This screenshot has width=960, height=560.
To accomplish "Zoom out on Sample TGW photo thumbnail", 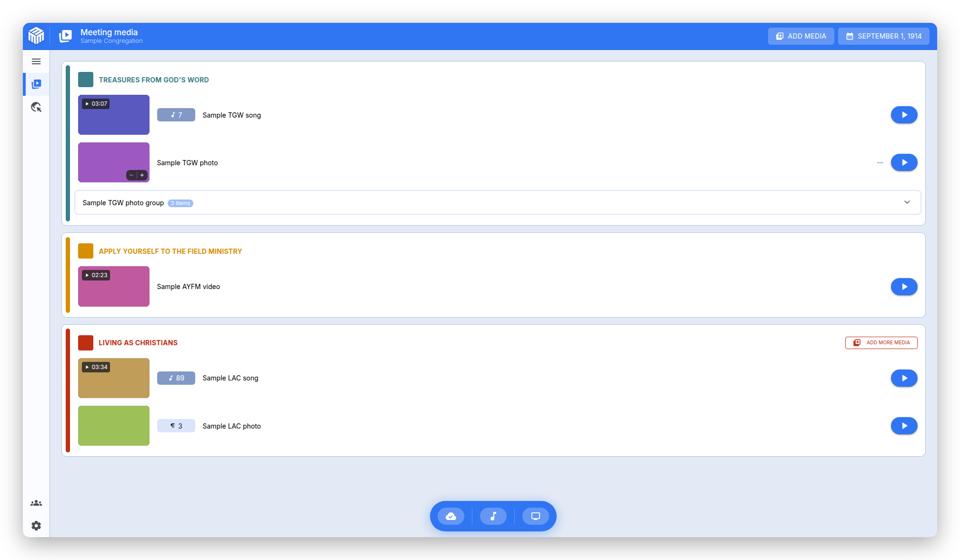I will pyautogui.click(x=131, y=175).
